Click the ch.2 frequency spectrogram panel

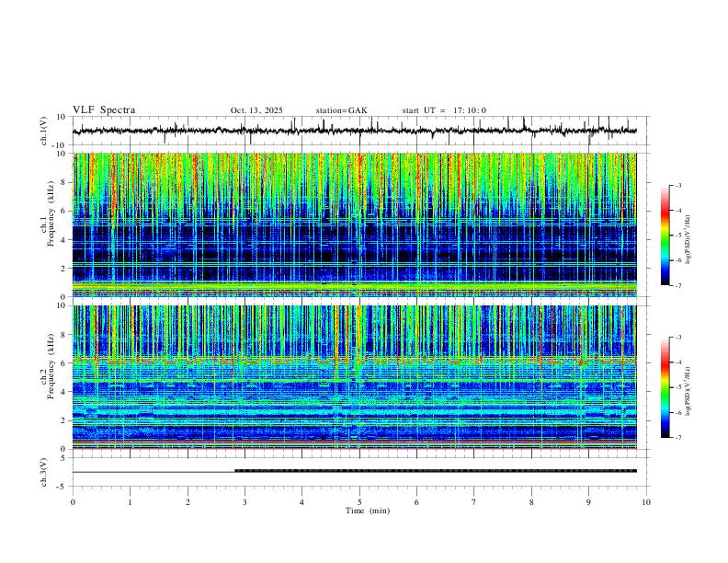click(354, 377)
